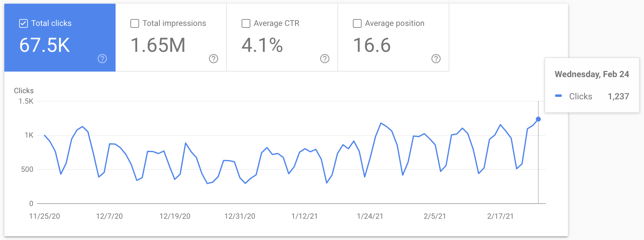Viewport: 644px width, 240px height.
Task: Select the Average CTR metric card
Action: [282, 37]
